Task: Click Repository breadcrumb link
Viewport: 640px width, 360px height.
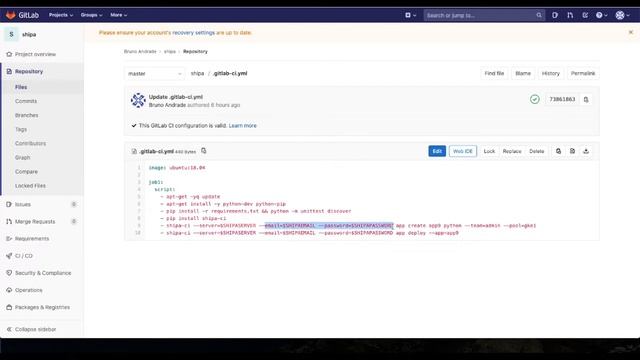Action: pos(195,51)
